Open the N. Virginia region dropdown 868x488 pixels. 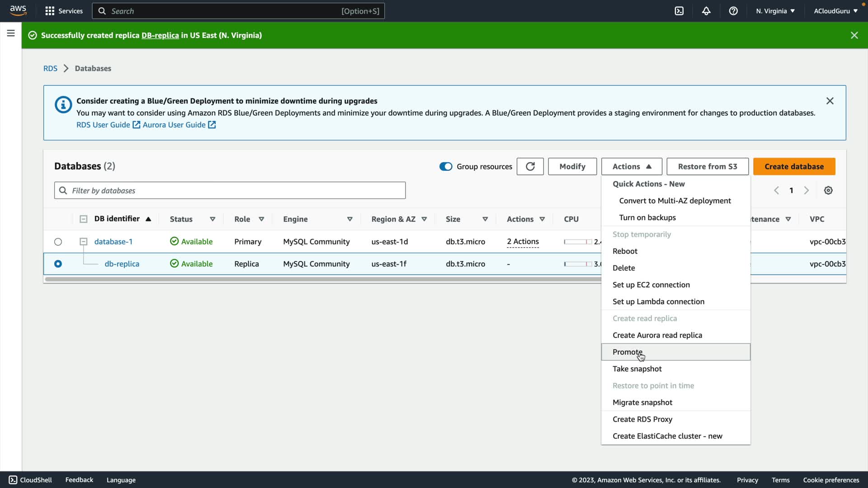pos(775,11)
